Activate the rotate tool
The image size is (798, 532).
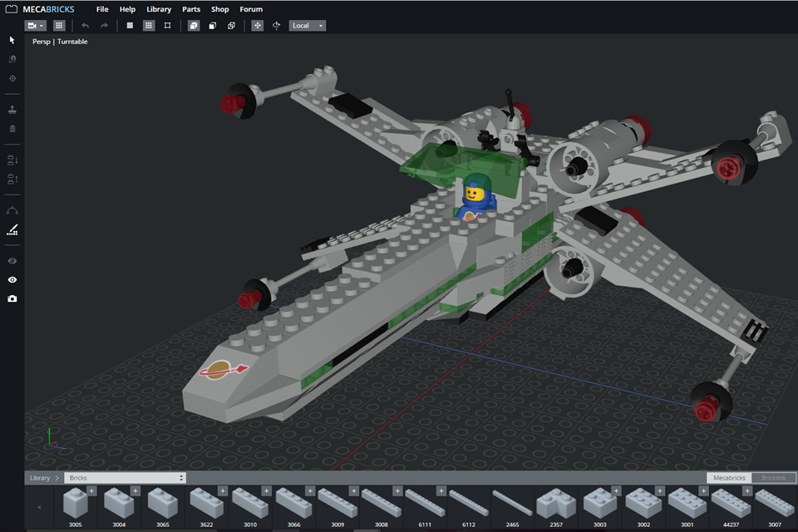pyautogui.click(x=276, y=26)
